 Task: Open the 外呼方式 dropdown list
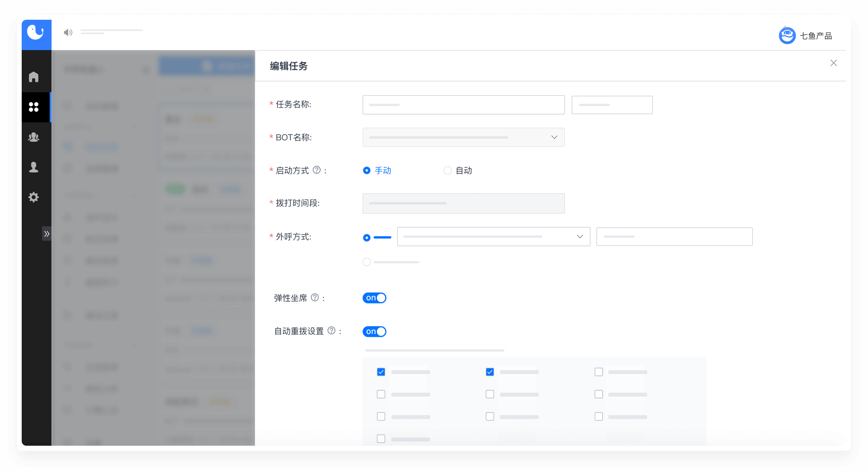click(493, 237)
